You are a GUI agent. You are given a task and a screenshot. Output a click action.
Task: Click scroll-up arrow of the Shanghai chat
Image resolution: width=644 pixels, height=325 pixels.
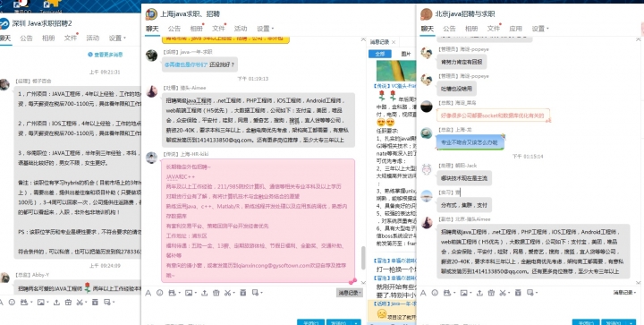tap(363, 40)
